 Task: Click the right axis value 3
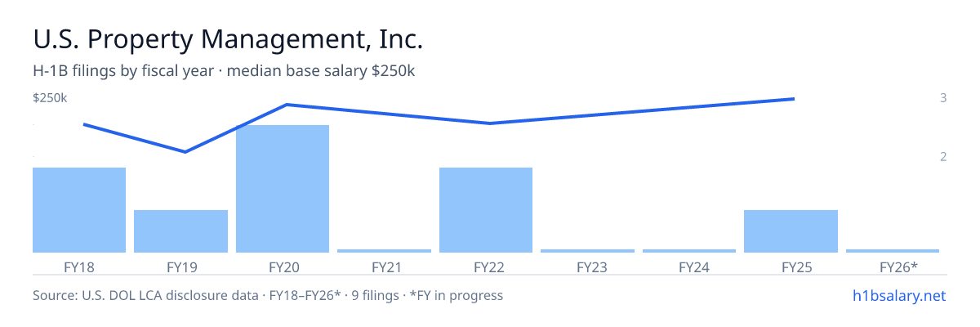(943, 98)
